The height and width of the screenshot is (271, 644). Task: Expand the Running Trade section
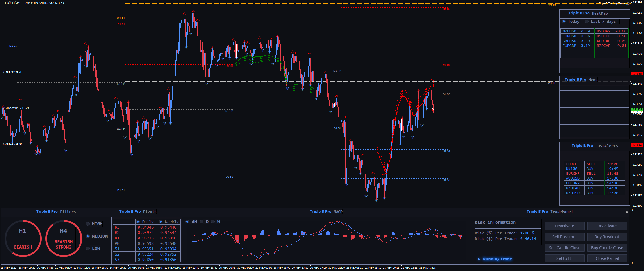[479, 259]
